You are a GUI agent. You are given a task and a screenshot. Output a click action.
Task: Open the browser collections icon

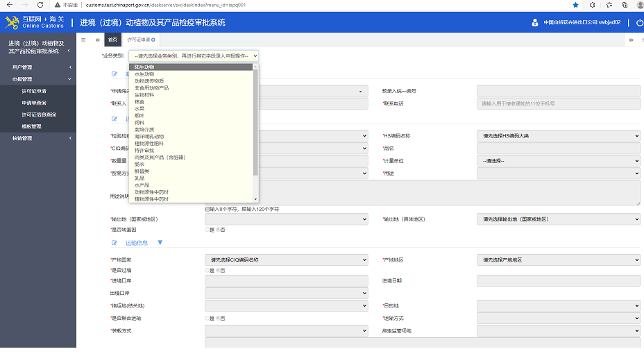625,5
